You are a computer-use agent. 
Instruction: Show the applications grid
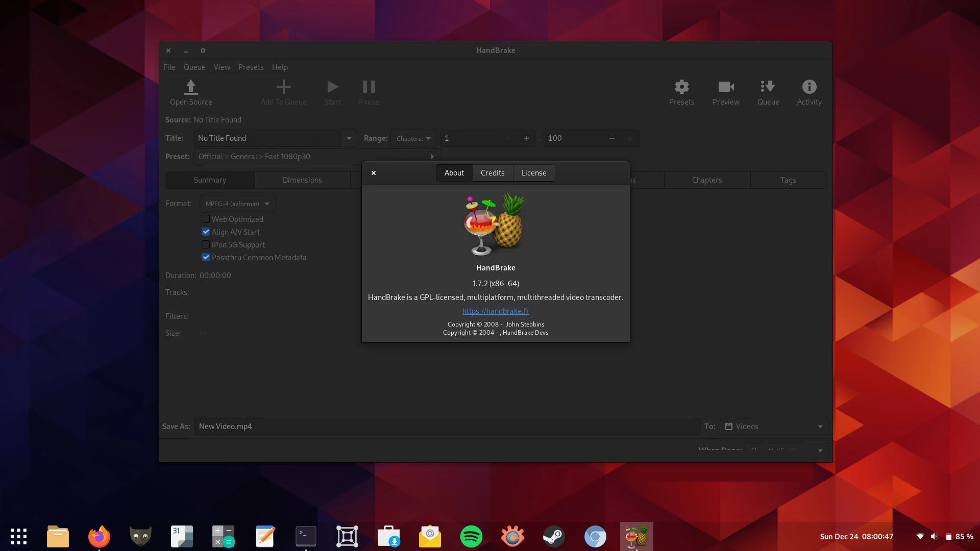[x=18, y=536]
